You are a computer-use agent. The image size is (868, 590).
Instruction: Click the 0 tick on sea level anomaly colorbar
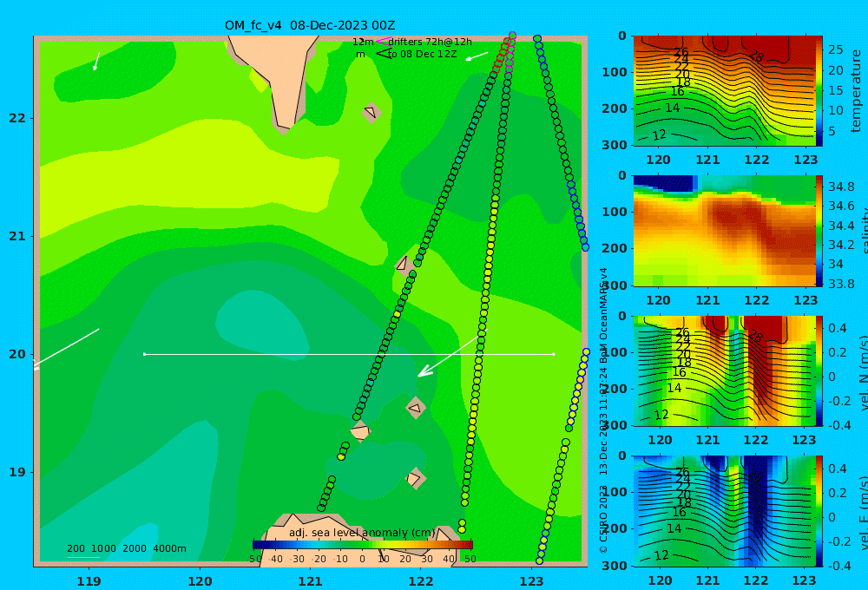[362, 559]
